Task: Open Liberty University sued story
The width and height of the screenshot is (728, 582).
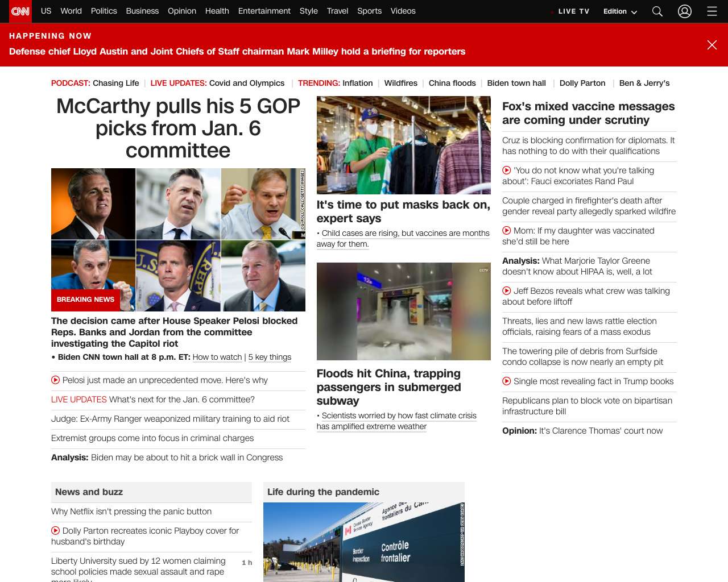Action: click(139, 570)
